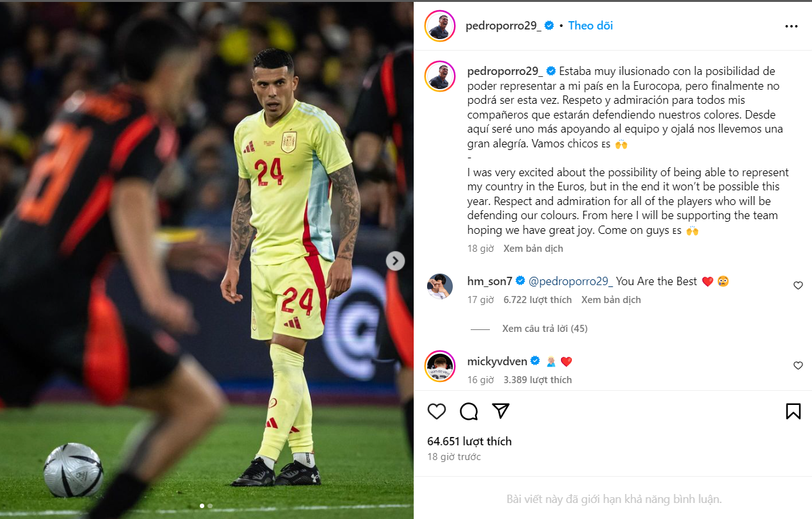Select second carousel indicator dot
This screenshot has height=519, width=812.
(210, 506)
